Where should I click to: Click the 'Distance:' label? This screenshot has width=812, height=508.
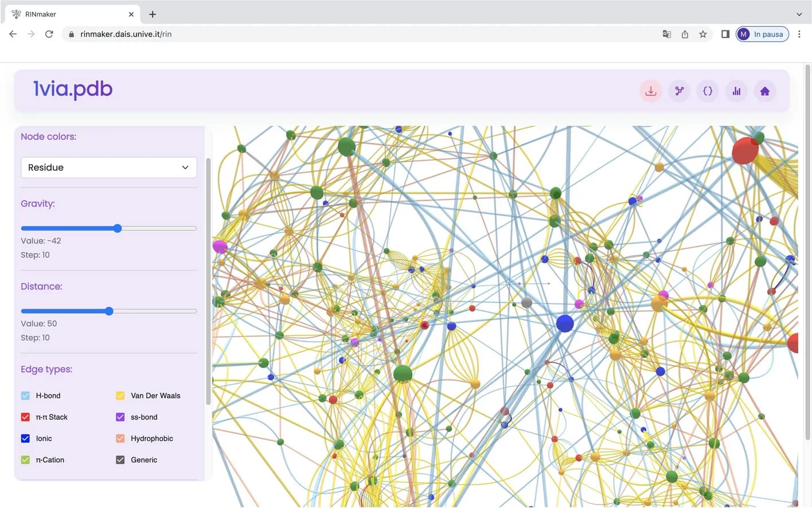[41, 286]
